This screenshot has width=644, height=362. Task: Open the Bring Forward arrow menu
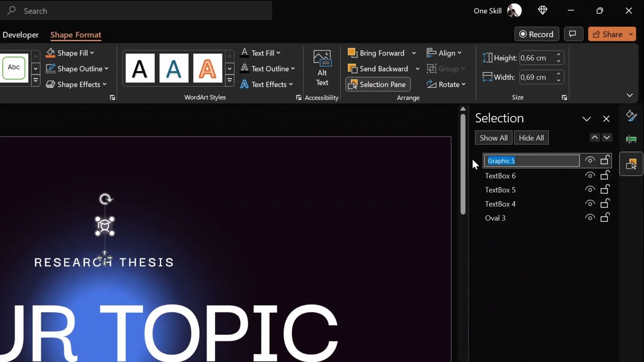[414, 53]
